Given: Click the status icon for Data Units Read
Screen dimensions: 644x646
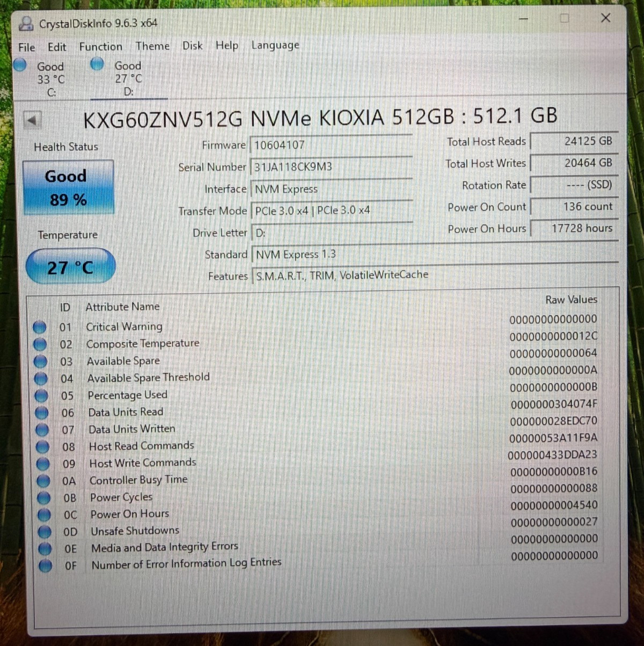Looking at the screenshot, I should [42, 413].
